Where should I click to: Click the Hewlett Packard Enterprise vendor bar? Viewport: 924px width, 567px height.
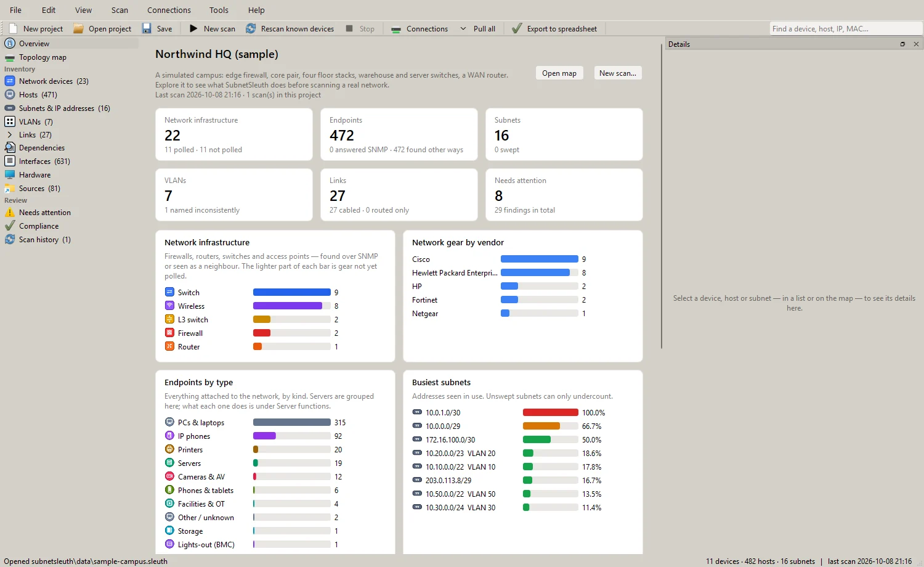[540, 272]
